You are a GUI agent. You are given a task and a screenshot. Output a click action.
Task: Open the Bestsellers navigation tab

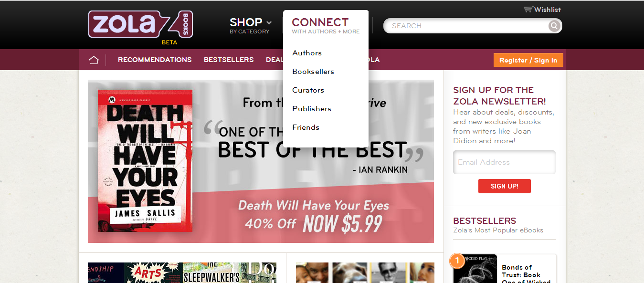point(229,60)
